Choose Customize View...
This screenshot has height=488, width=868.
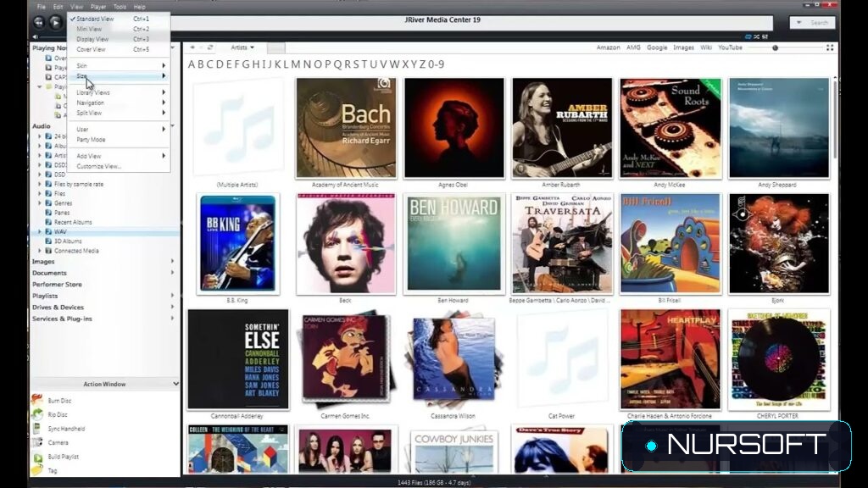(x=118, y=166)
